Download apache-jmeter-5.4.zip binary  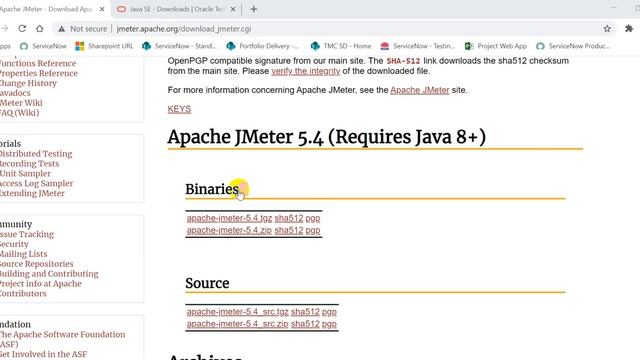point(229,230)
